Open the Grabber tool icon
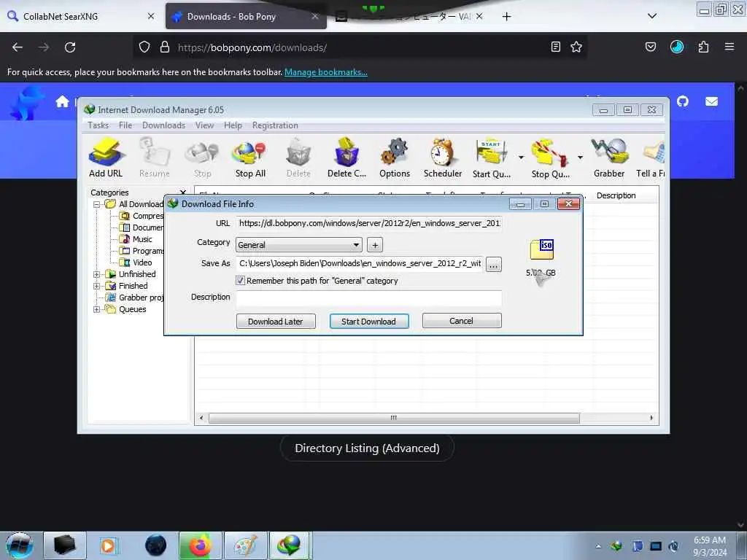Viewport: 747px width, 560px height. [x=609, y=157]
